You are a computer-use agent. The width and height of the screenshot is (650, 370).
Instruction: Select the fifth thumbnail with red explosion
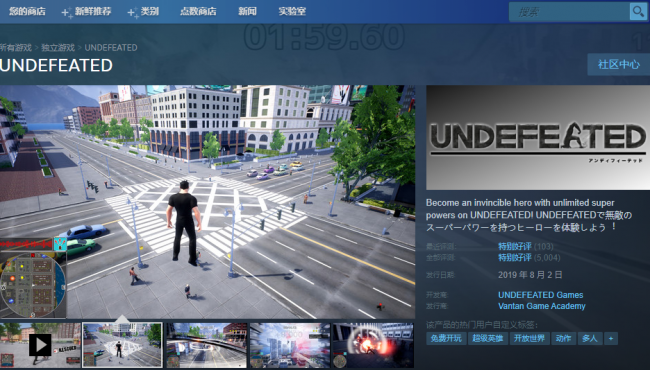(373, 345)
